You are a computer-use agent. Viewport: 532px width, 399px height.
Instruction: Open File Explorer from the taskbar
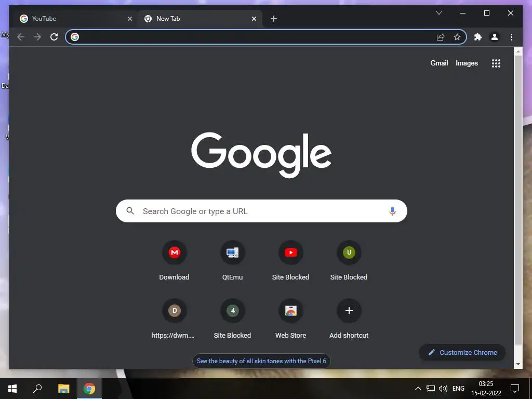[x=63, y=389]
